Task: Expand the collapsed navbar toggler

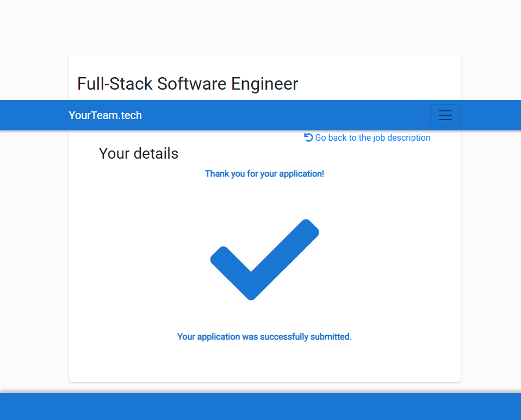Action: (x=445, y=115)
